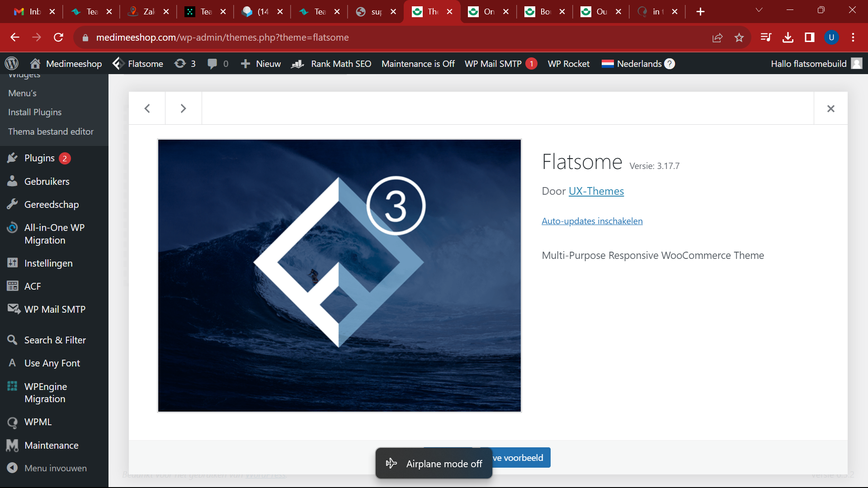
Task: Open Use Any Font menu
Action: 52,363
